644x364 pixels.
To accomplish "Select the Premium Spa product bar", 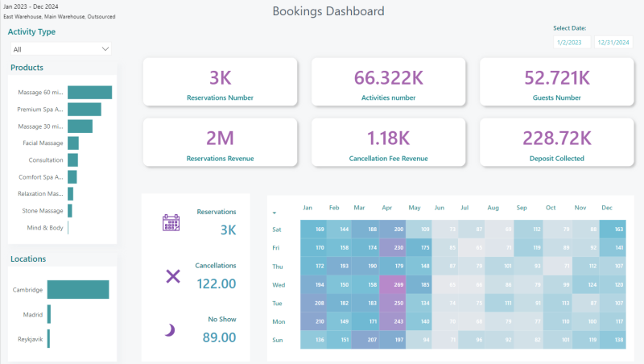I will click(85, 110).
